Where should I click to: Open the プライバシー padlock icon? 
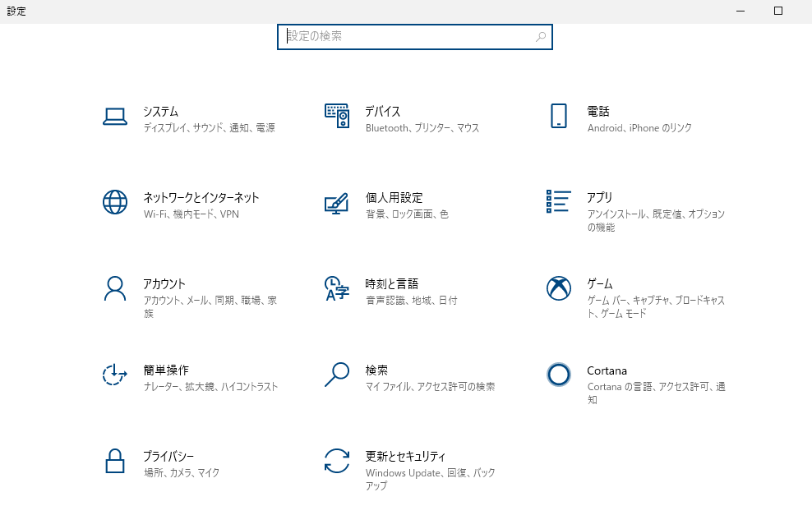pos(115,461)
